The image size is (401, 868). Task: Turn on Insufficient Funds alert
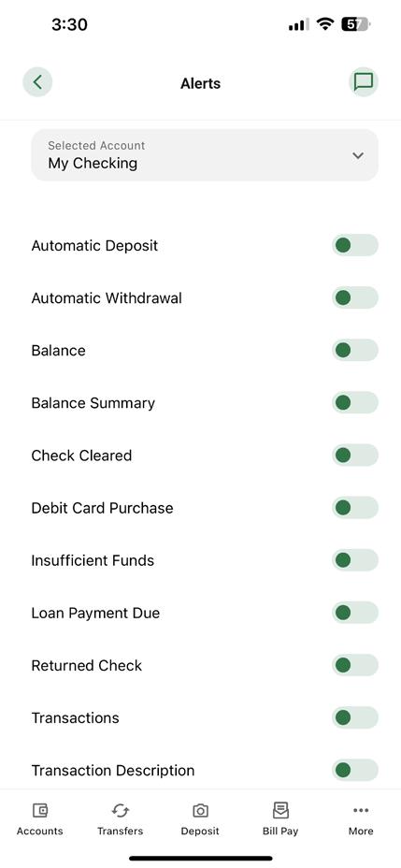pos(355,560)
